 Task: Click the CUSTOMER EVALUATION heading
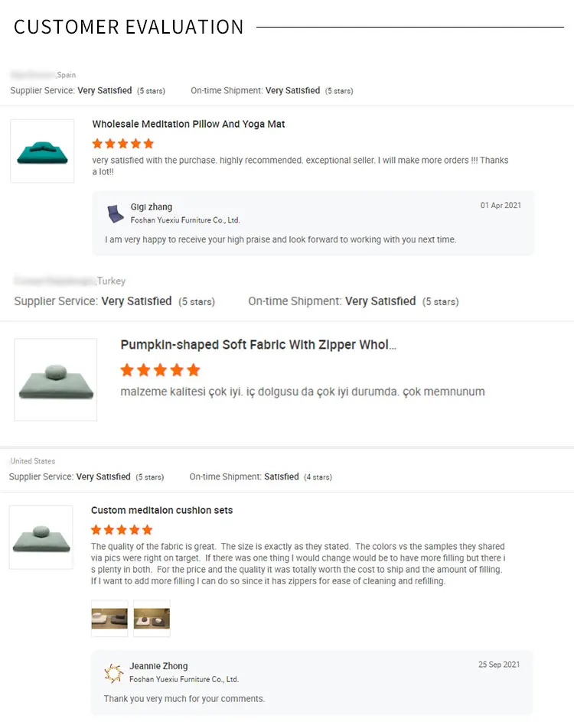click(129, 27)
